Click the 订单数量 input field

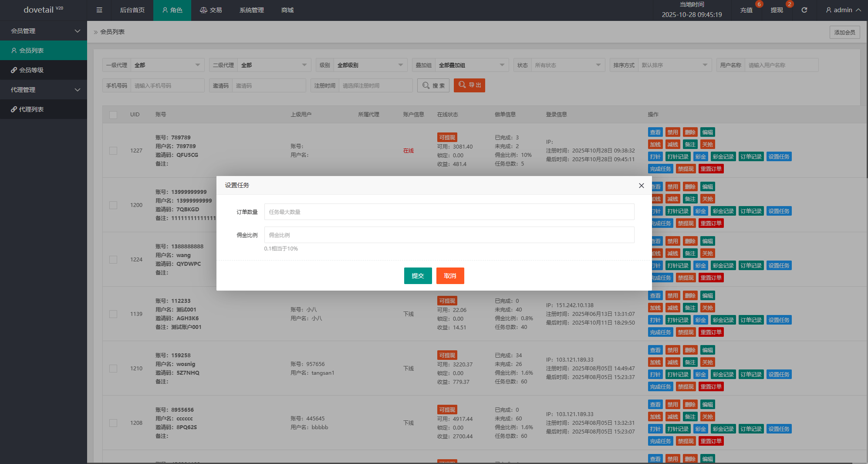coord(449,212)
